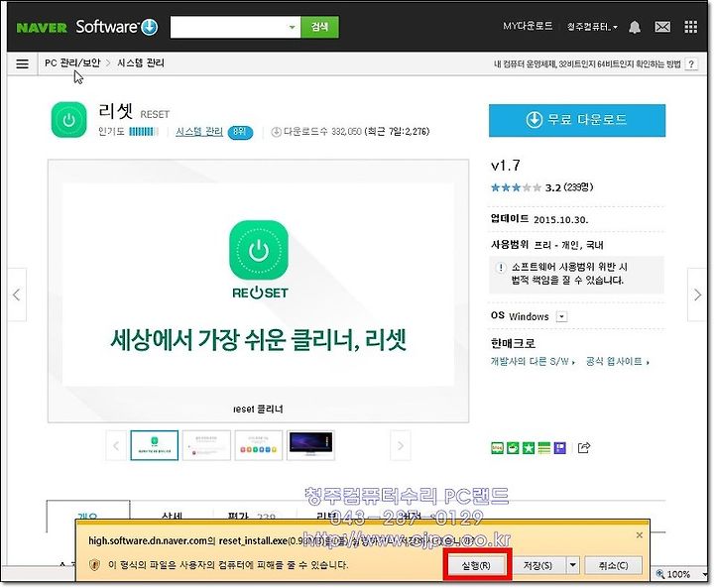Click the 취소(C) cancel button

tap(613, 565)
